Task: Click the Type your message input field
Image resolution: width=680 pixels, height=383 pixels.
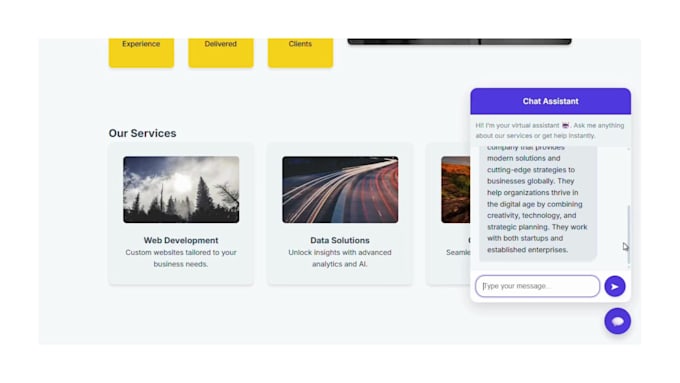Action: 537,286
